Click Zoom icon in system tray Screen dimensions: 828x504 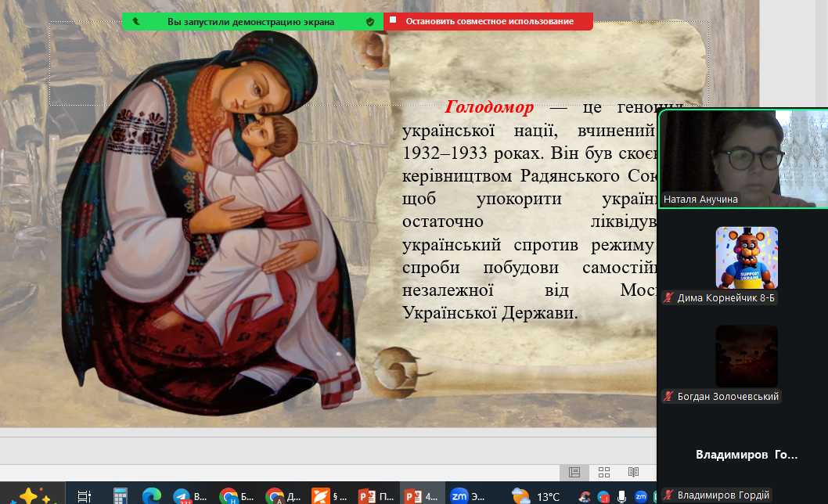pyautogui.click(x=641, y=496)
